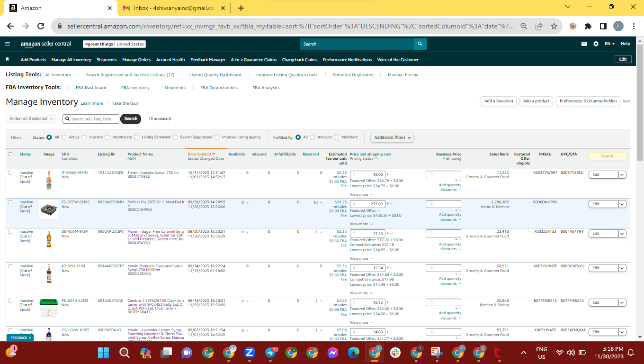Click the Perfect Fry product thumbnail

pos(49,209)
